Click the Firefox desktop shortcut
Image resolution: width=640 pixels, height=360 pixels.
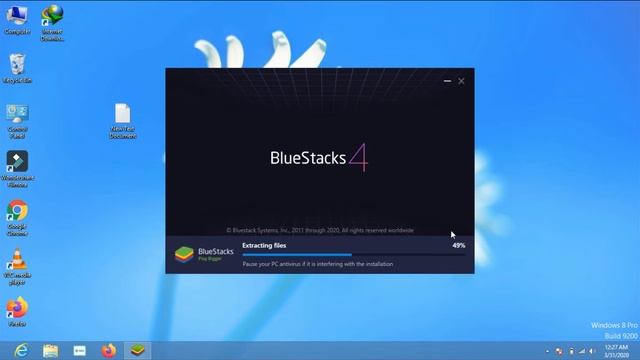click(17, 312)
